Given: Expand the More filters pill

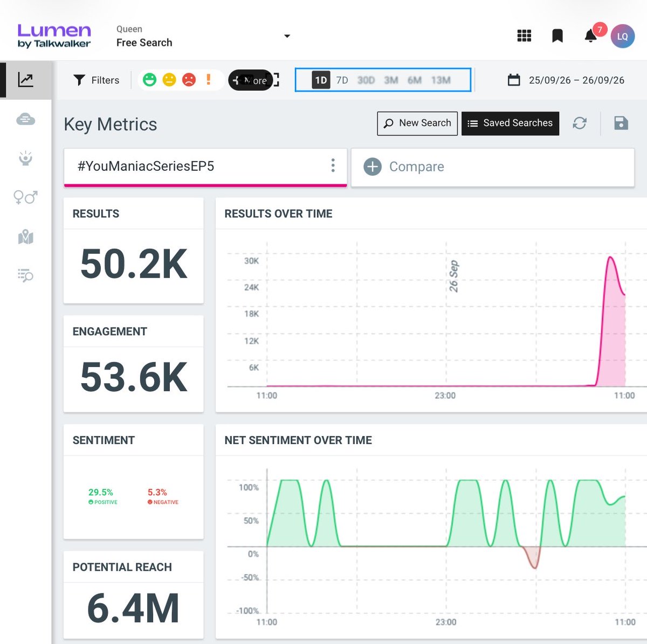Looking at the screenshot, I should [x=251, y=80].
